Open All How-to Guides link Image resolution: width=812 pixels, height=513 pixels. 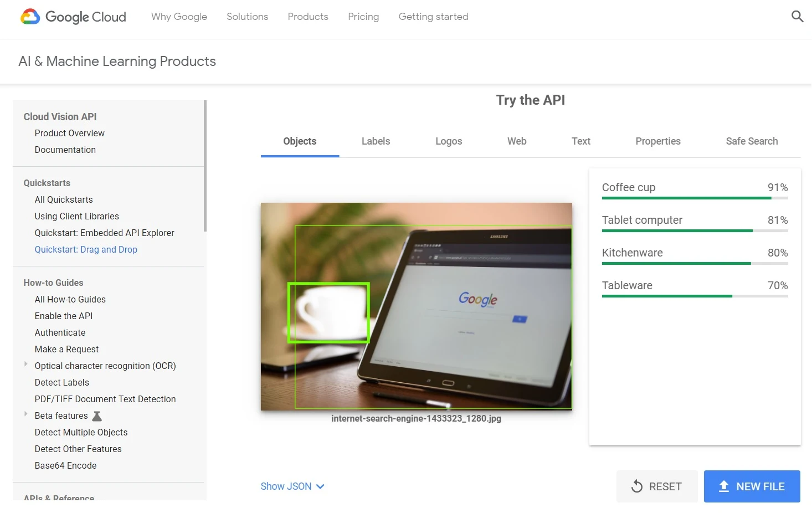pyautogui.click(x=70, y=299)
